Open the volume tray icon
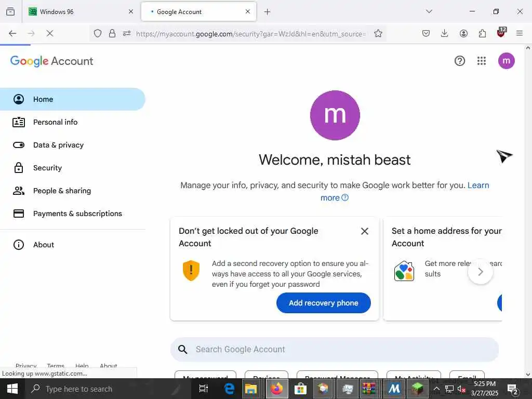This screenshot has width=532, height=399. (x=461, y=389)
